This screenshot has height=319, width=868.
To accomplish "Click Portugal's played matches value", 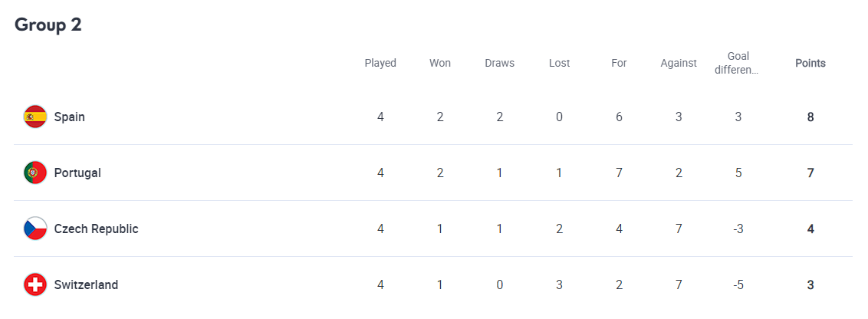I will point(380,173).
